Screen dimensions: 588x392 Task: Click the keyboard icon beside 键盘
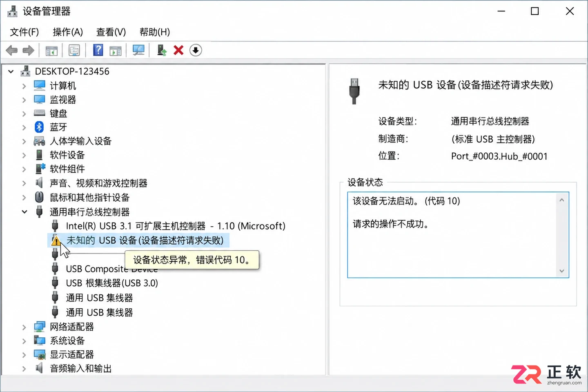click(x=39, y=113)
